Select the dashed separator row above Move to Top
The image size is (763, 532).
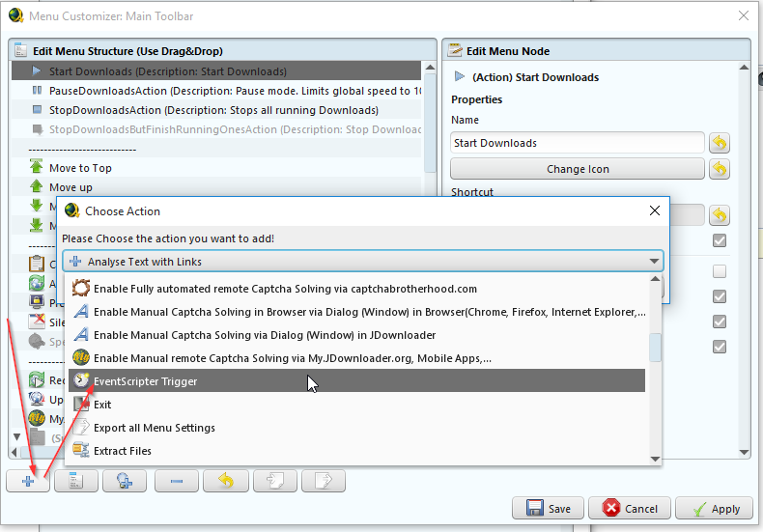click(x=216, y=149)
